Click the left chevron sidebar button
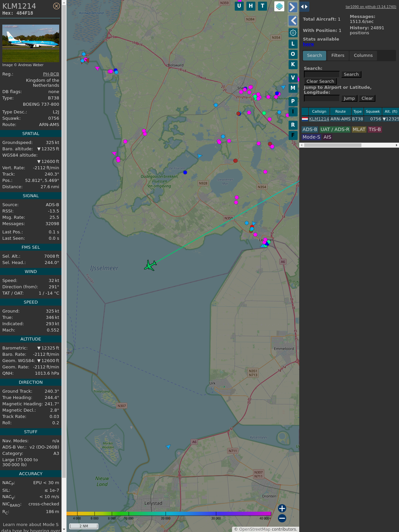Screen dimensions: 399x532 [x=293, y=21]
